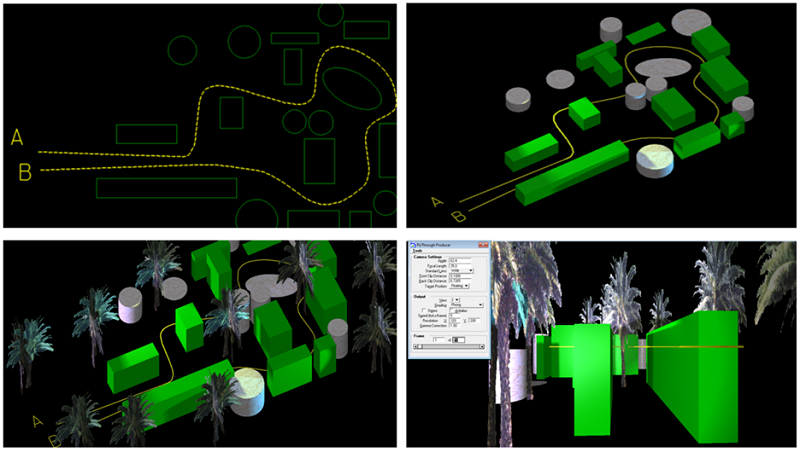Select the 2D plan view with dashed path
The image size is (800, 452).
point(200,115)
